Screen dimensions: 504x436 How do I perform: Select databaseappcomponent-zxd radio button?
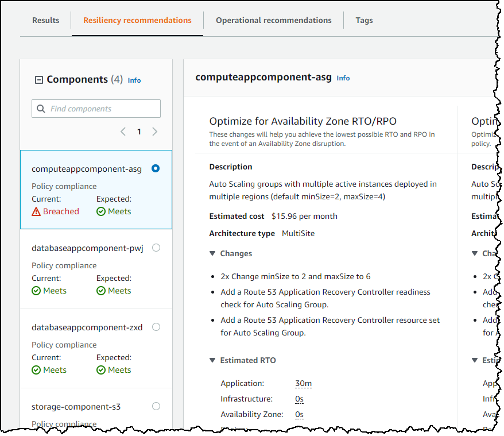click(x=156, y=327)
